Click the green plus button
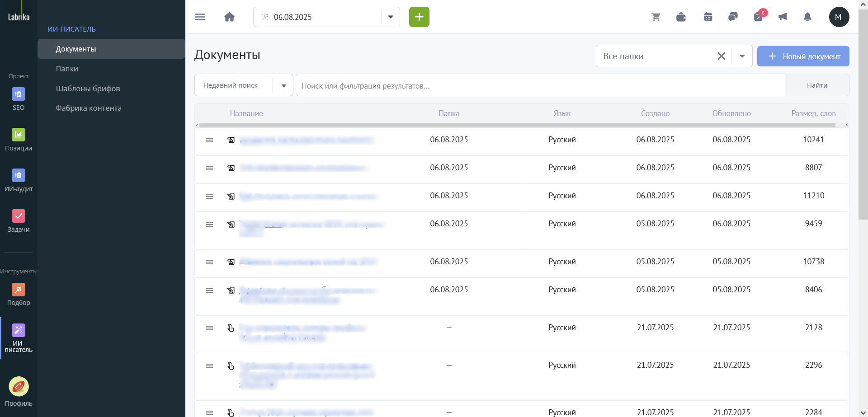 (419, 17)
